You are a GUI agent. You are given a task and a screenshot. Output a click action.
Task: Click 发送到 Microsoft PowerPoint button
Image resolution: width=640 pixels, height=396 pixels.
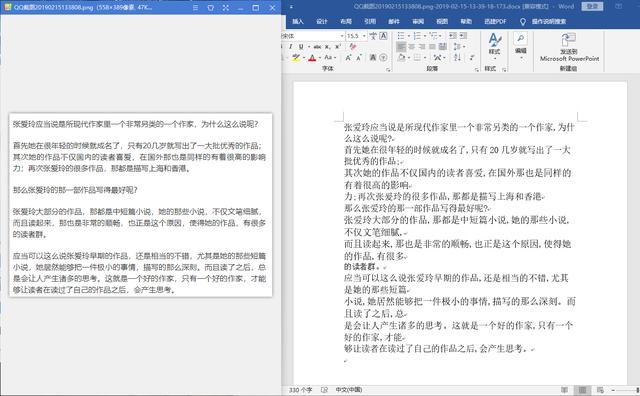569,47
